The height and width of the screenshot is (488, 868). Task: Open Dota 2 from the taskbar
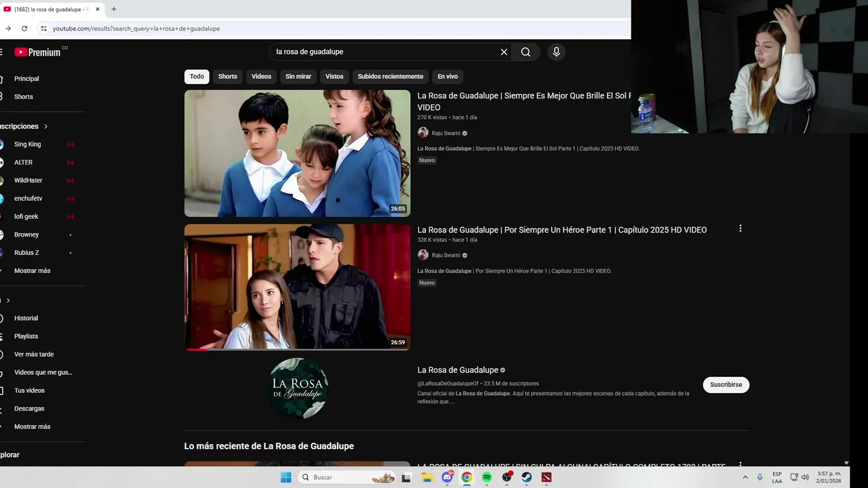tap(547, 477)
